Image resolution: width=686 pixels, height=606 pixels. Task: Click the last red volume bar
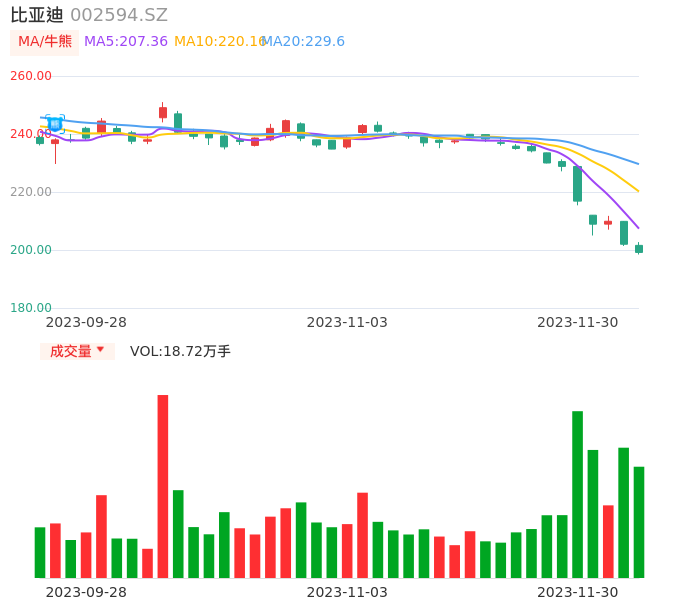coord(608,542)
